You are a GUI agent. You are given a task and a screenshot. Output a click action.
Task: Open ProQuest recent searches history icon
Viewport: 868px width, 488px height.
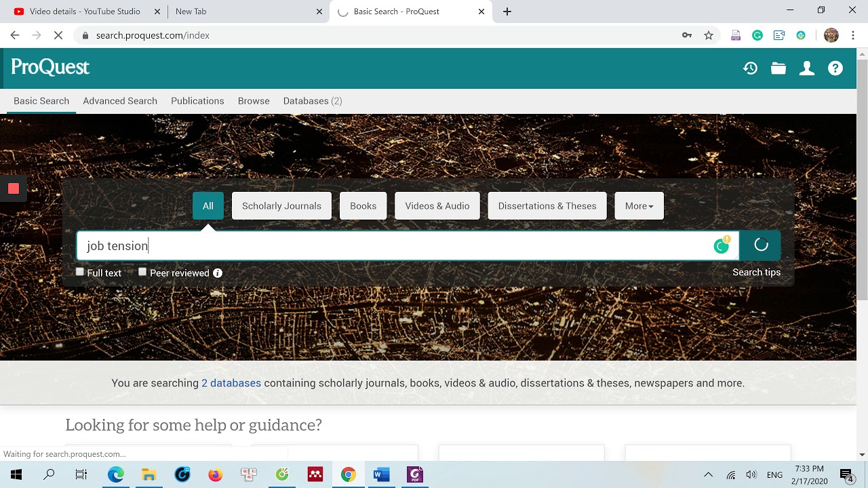[x=750, y=68]
